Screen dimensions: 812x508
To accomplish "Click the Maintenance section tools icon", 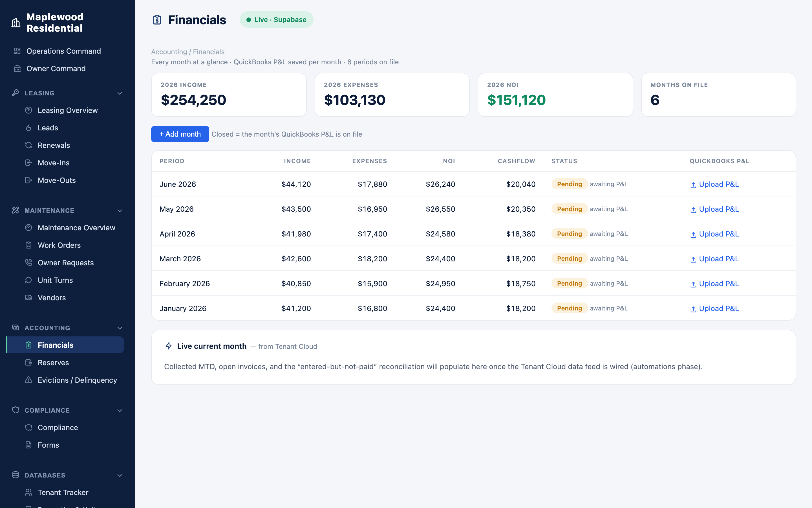I will [x=16, y=210].
